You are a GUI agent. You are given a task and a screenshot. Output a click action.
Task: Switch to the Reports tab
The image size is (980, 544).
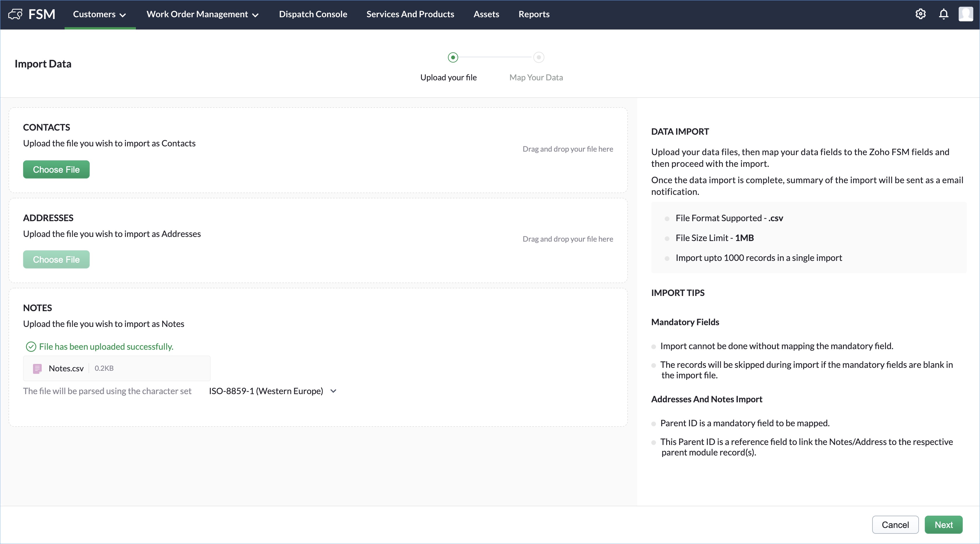tap(534, 14)
